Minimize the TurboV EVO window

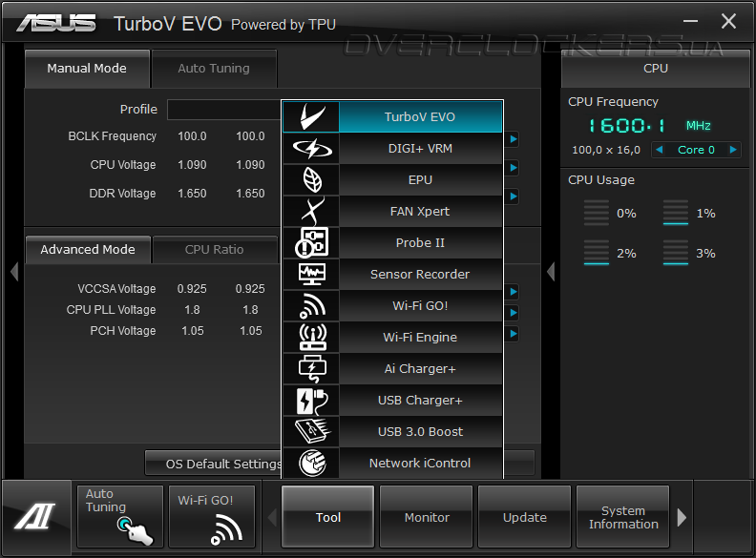pos(690,21)
